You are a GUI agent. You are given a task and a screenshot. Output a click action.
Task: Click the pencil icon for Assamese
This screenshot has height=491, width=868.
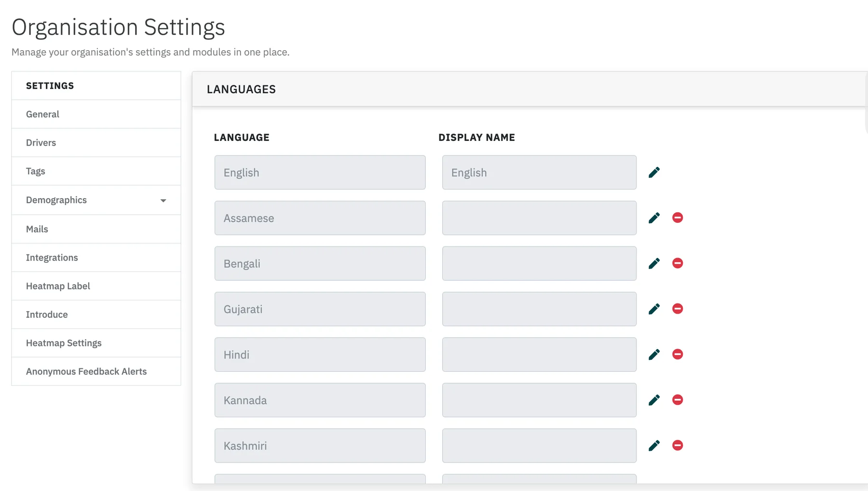654,218
